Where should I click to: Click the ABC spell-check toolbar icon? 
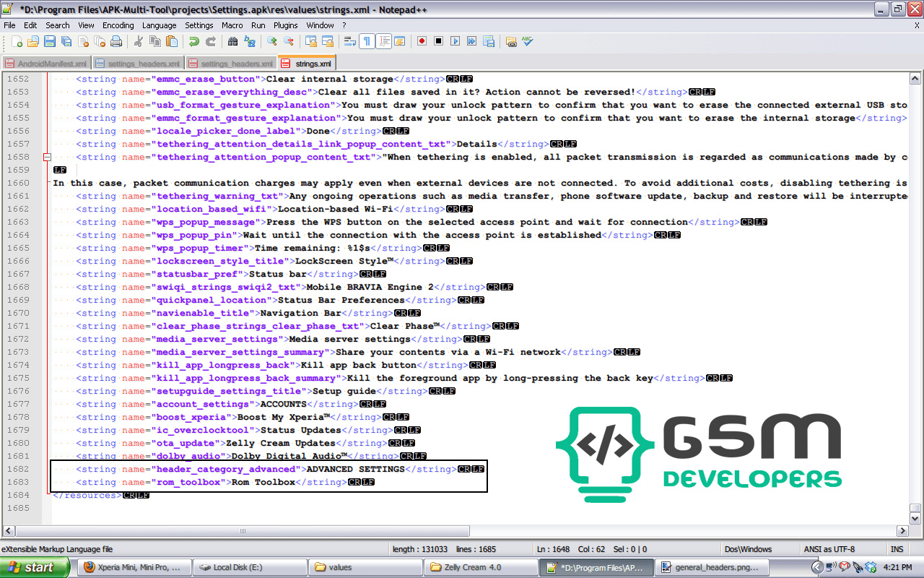click(x=528, y=41)
